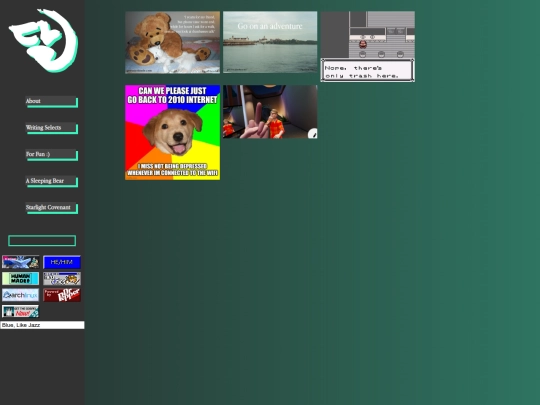Open the 'Go on an adventure' image
The height and width of the screenshot is (405, 540).
tap(270, 42)
